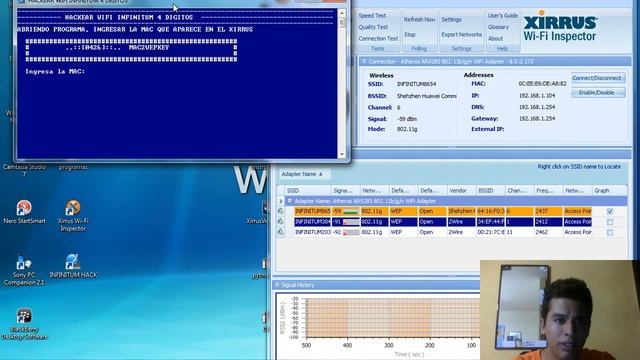Collapse the Signal History panel
Viewport: 640px width, 360px height.
tap(277, 285)
